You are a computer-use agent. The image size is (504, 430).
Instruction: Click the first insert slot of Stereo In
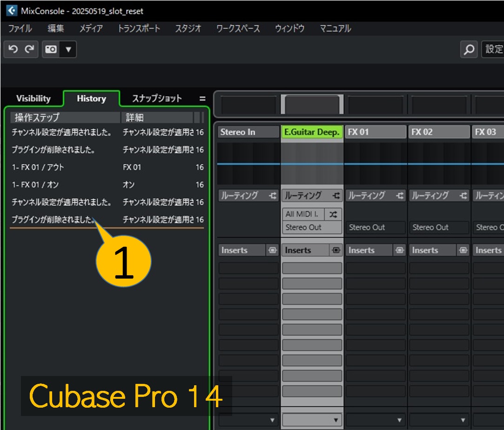click(x=249, y=268)
